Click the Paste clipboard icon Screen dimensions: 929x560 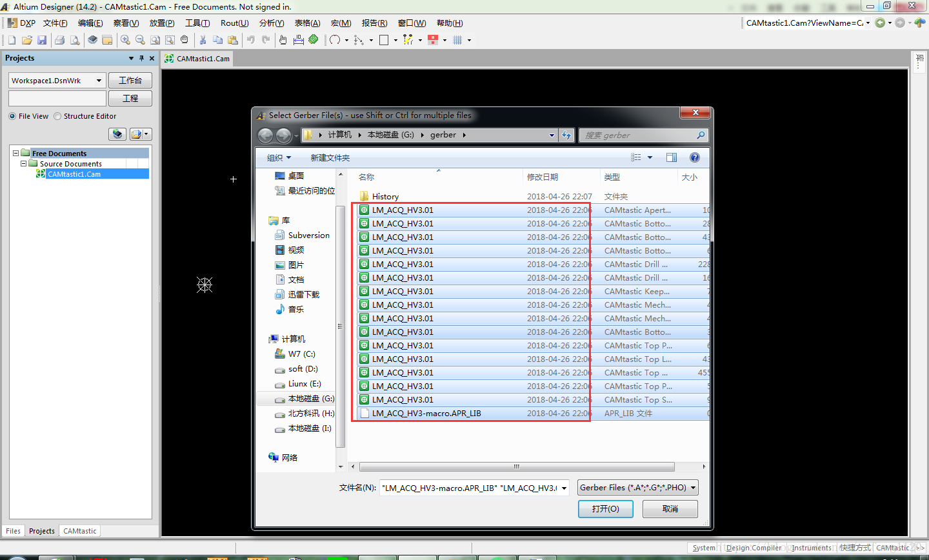tap(232, 40)
